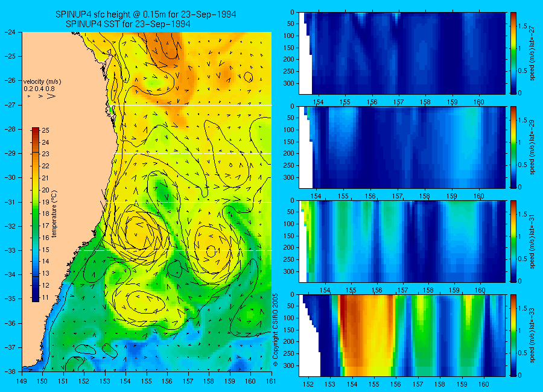This screenshot has height=392, width=543.
Task: Click the lat=-33 speed section panel
Action: pyautogui.click(x=402, y=335)
